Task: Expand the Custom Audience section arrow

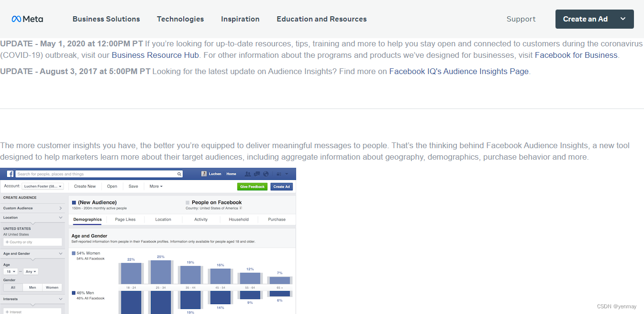Action: [61, 208]
